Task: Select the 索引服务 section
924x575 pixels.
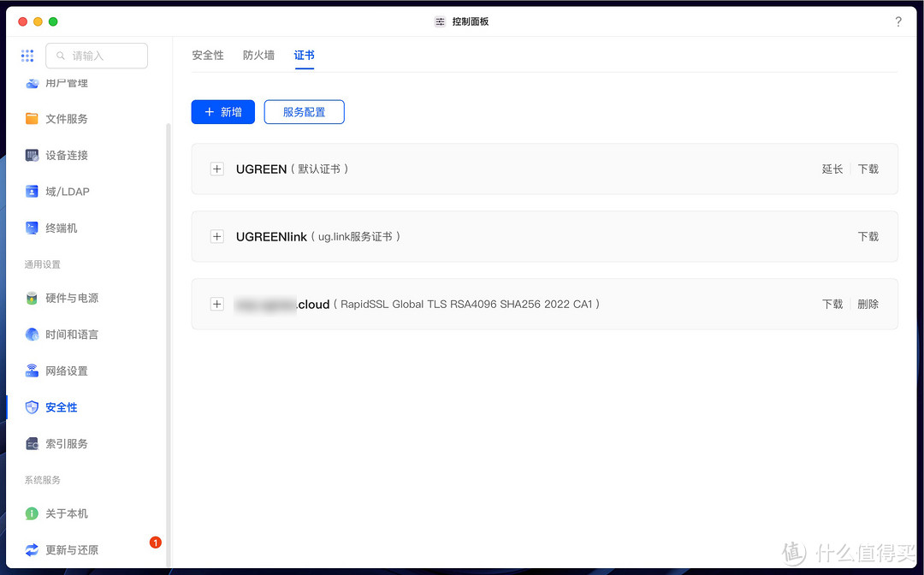Action: coord(67,443)
